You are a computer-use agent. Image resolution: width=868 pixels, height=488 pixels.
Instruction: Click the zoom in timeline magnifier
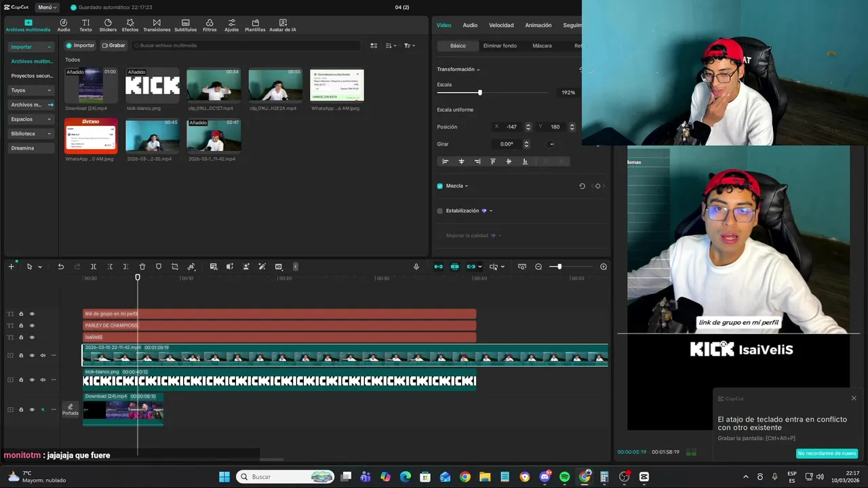point(604,266)
